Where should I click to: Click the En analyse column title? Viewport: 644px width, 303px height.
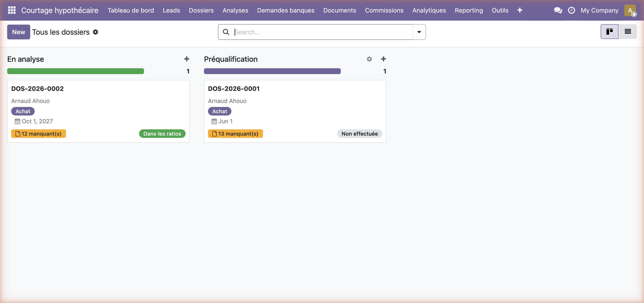click(x=26, y=59)
